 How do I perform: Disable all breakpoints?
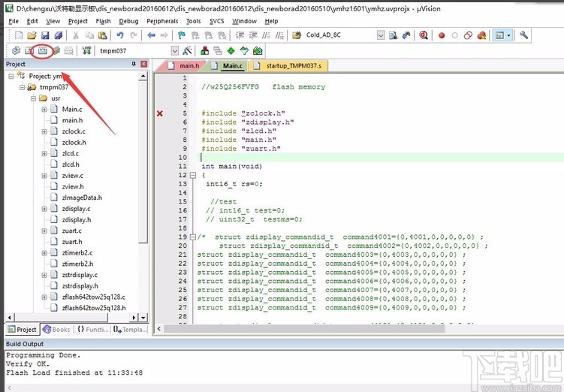coord(468,35)
